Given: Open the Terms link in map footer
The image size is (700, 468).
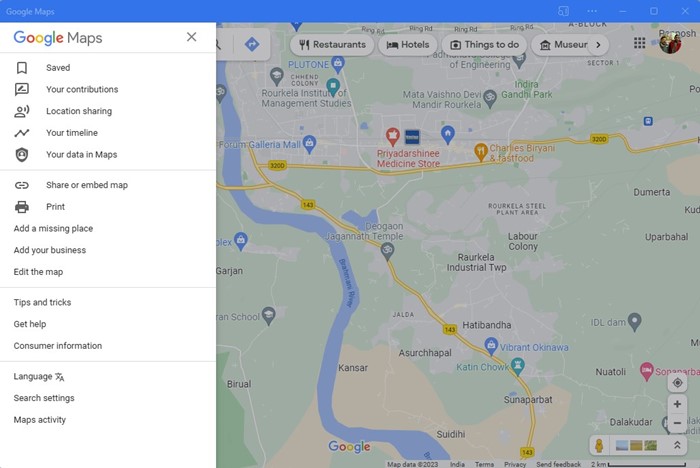Looking at the screenshot, I should (484, 464).
